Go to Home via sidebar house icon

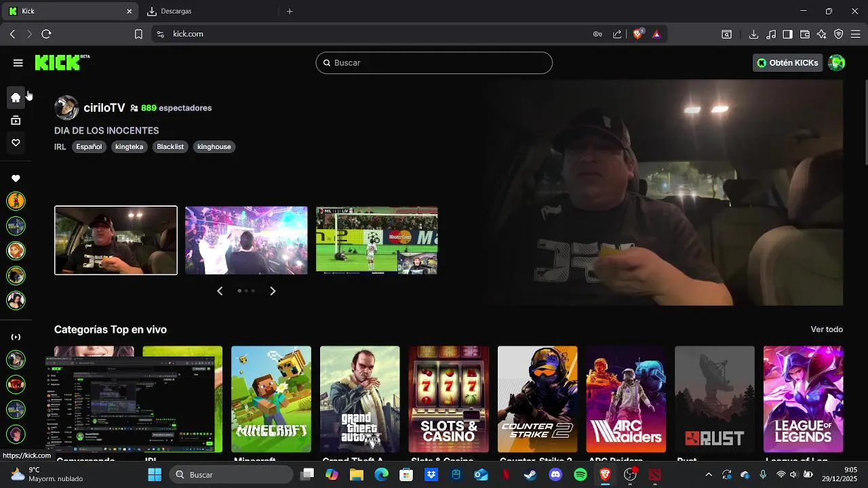pos(16,97)
